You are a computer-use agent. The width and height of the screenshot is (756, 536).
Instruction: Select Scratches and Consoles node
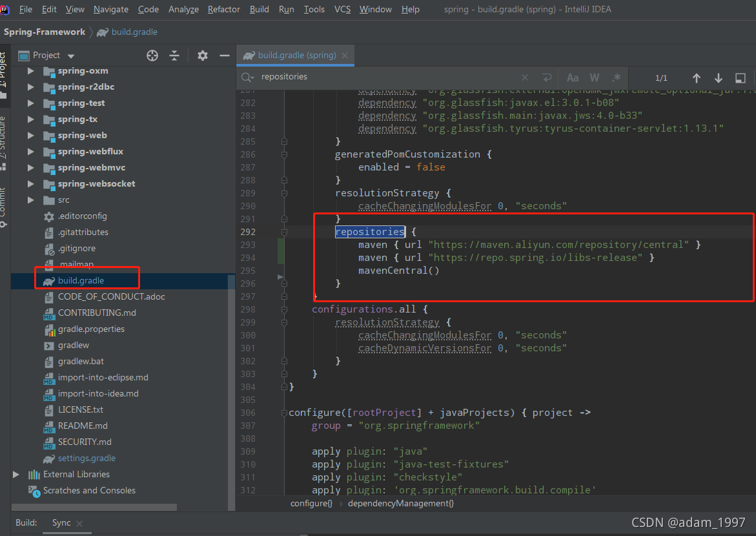point(89,491)
